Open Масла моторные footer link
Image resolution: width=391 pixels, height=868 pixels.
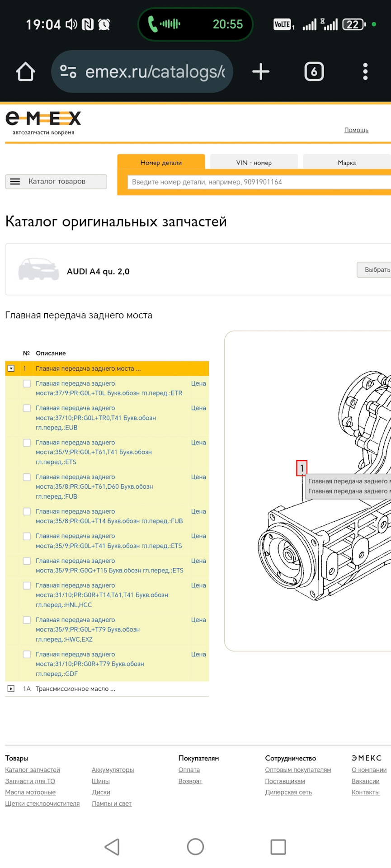tap(30, 792)
